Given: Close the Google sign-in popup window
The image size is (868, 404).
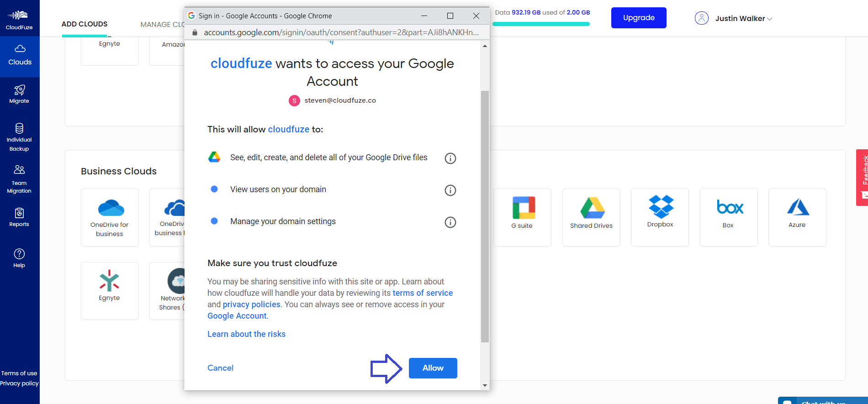Looking at the screenshot, I should point(476,16).
